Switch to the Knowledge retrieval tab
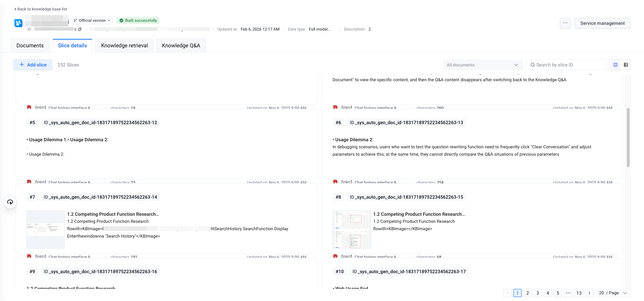Image resolution: width=644 pixels, height=301 pixels. coord(124,46)
